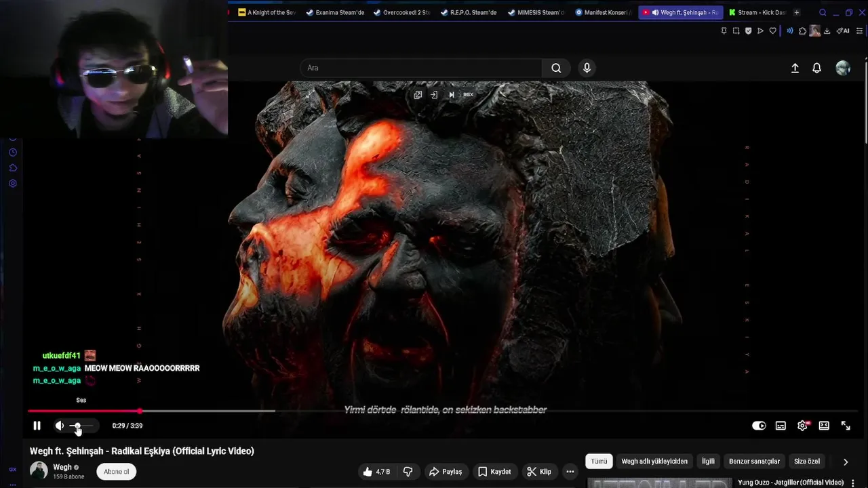The height and width of the screenshot is (488, 868).
Task: Open the Wegh channel avatar
Action: coord(39,470)
